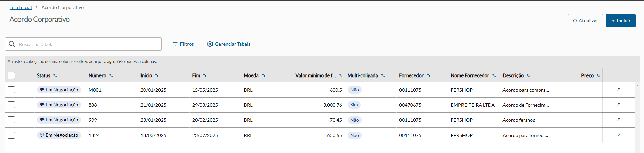The image size is (644, 153).
Task: Click the table vertical scrollbar up arrow
Action: click(637, 86)
